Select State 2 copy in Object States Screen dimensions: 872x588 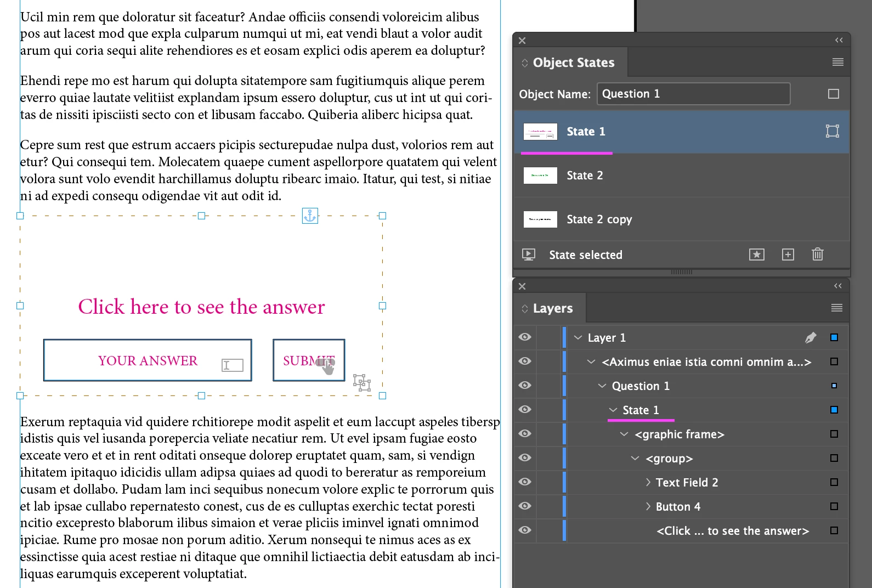(x=681, y=219)
